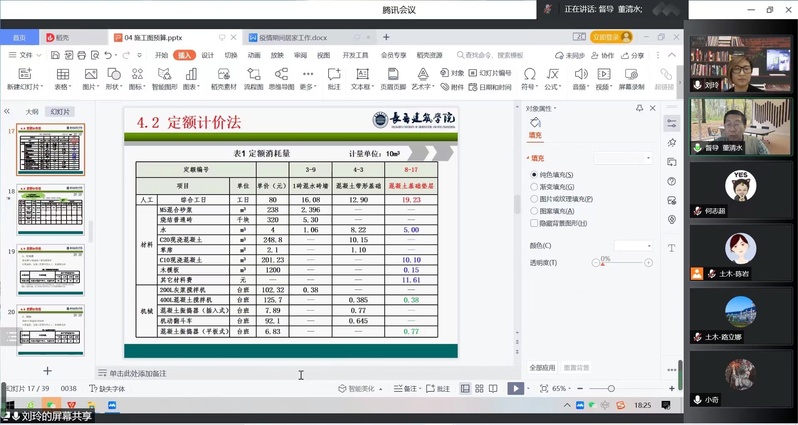This screenshot has width=798, height=425.
Task: Insert a table from the ribbon
Action: coord(63,78)
